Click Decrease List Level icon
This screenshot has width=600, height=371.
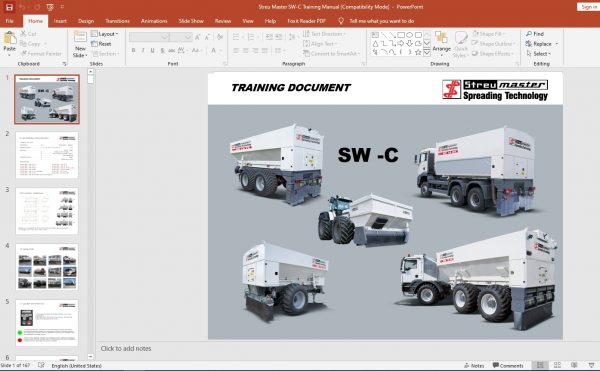269,37
